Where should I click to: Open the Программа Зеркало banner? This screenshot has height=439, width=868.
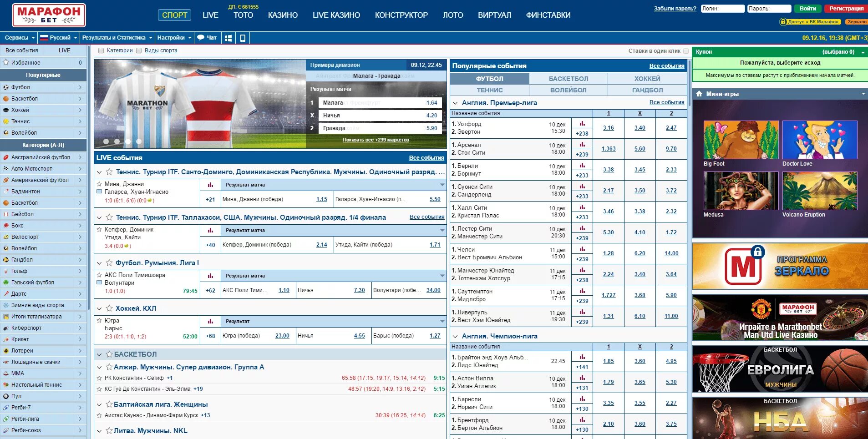click(780, 266)
